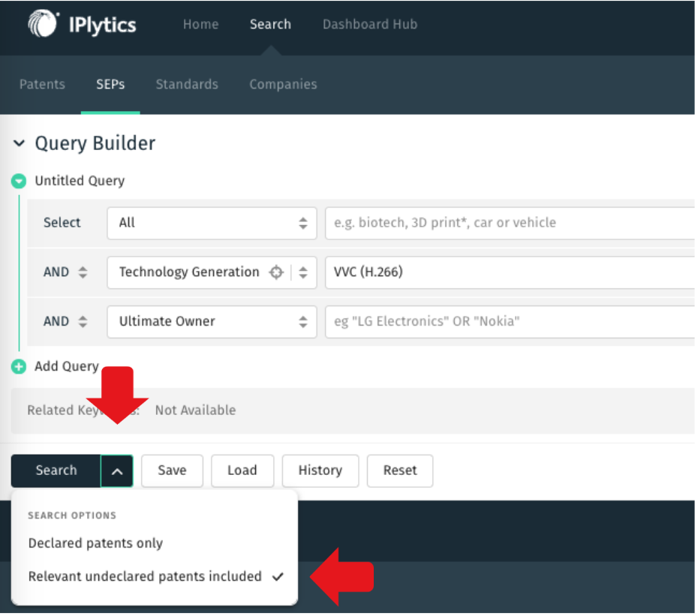Switch to the Patents tab
The height and width of the screenshot is (616, 695).
(42, 84)
